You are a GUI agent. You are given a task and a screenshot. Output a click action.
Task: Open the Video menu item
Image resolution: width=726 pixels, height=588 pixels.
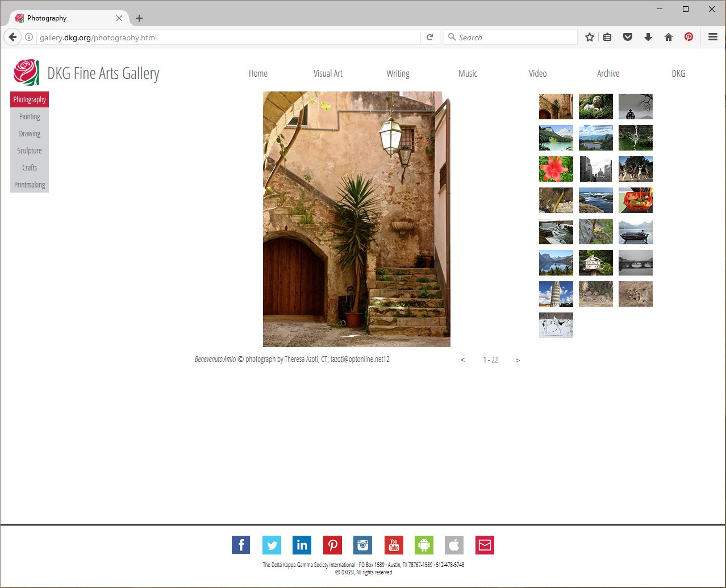(x=537, y=73)
